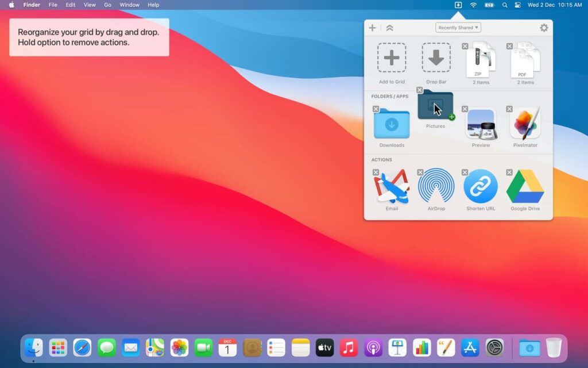Click the Dropzone icon in the menu bar
Screen dimensions: 588x368
(458, 5)
